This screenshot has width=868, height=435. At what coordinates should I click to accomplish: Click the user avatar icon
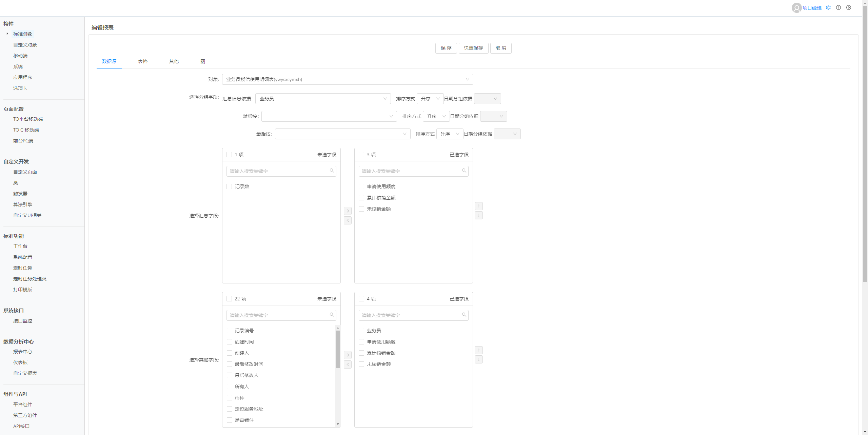click(x=796, y=8)
